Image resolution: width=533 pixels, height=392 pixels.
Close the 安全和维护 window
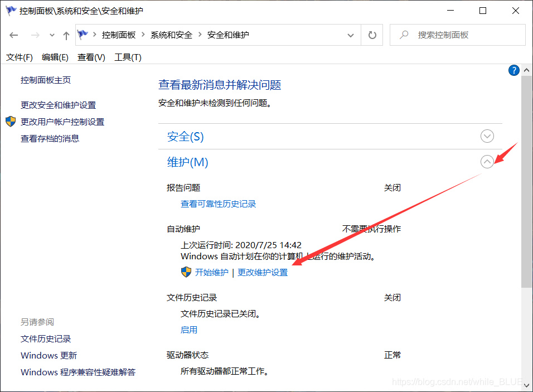point(515,11)
